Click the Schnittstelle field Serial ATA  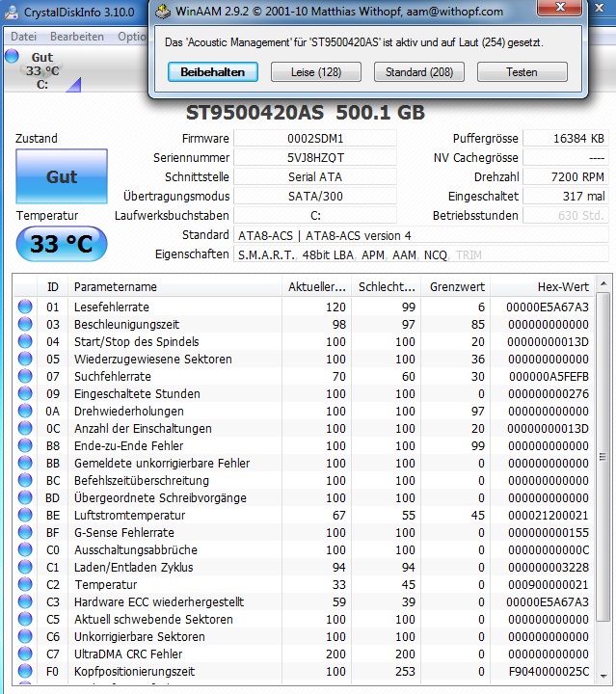tap(315, 177)
